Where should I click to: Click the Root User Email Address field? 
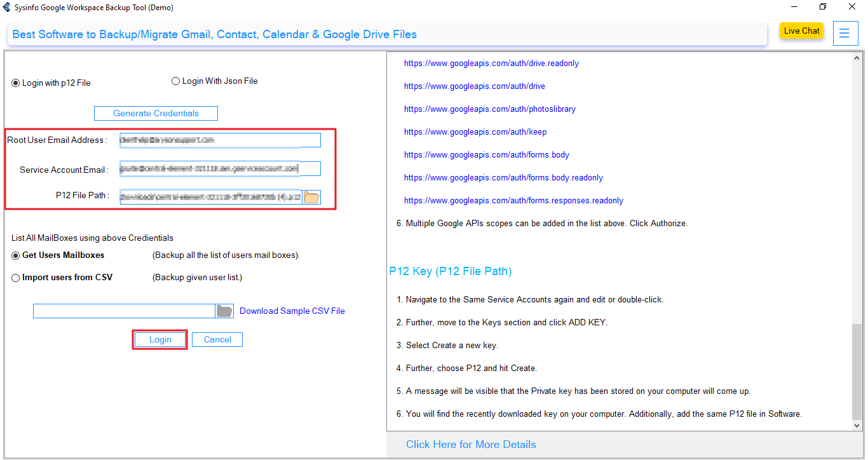point(220,140)
